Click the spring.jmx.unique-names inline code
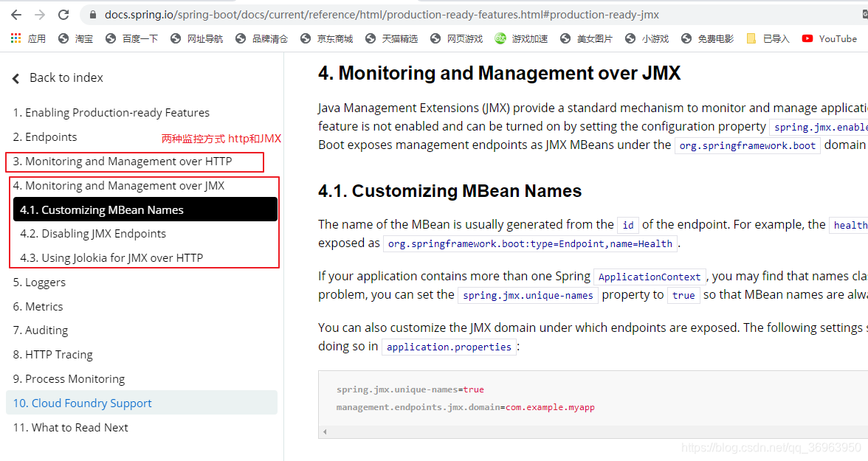The width and height of the screenshot is (868, 461). [x=528, y=296]
